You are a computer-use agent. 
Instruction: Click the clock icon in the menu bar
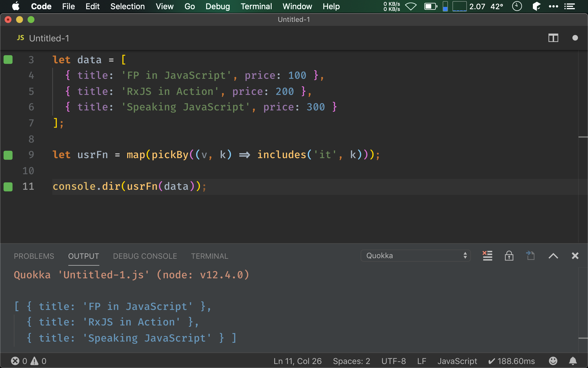click(x=517, y=6)
